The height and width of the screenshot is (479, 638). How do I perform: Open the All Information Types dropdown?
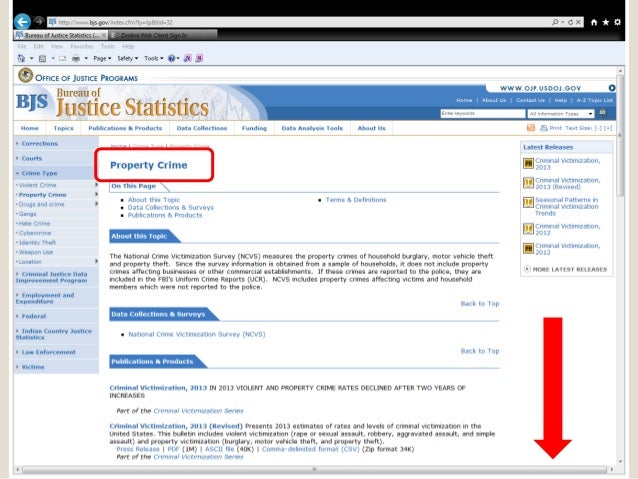coord(561,114)
